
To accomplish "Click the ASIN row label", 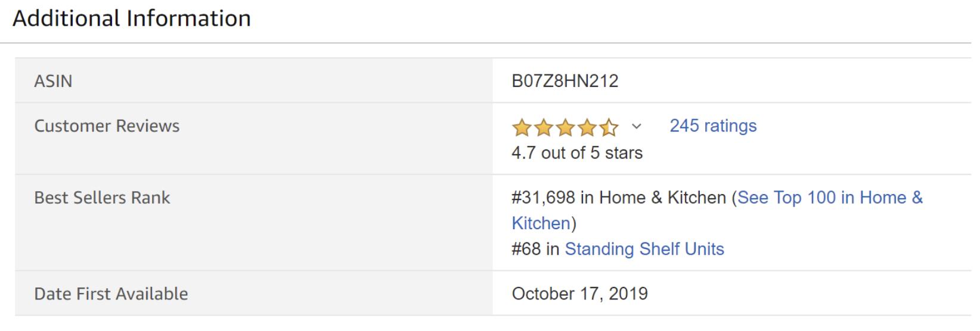I will click(x=53, y=81).
